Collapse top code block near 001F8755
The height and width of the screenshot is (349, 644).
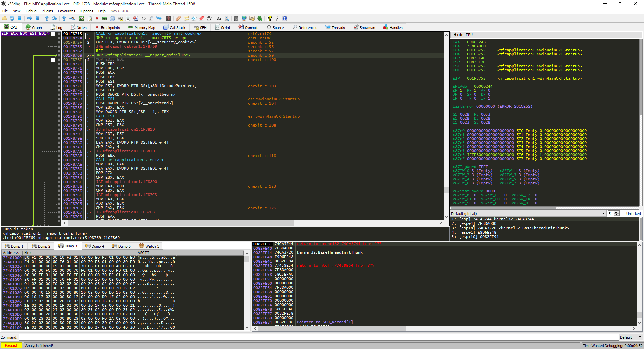tap(53, 34)
